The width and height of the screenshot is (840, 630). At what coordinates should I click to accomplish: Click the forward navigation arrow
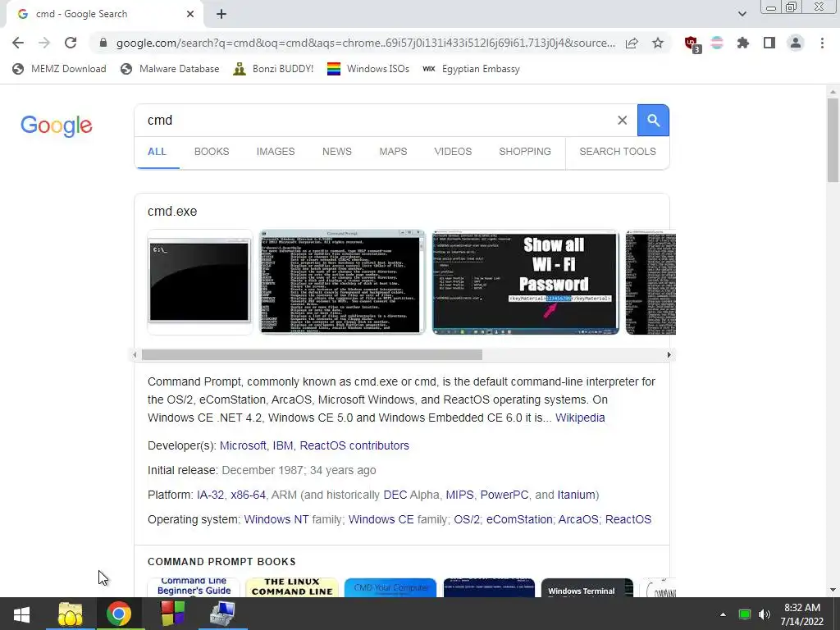pos(44,43)
